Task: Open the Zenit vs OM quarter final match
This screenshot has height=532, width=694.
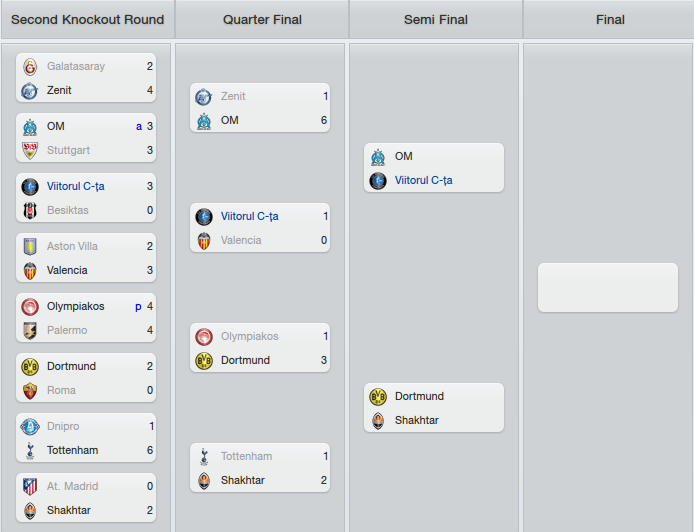Action: [x=260, y=108]
